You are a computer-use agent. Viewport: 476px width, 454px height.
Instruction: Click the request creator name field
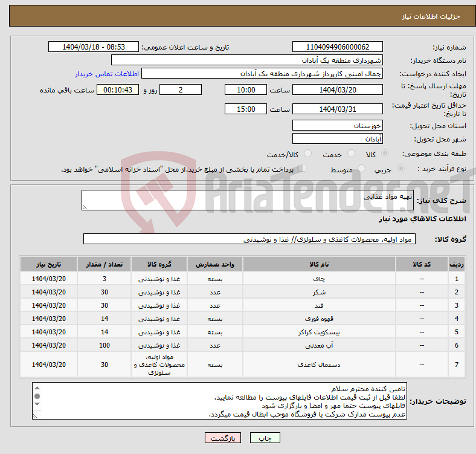[x=262, y=74]
